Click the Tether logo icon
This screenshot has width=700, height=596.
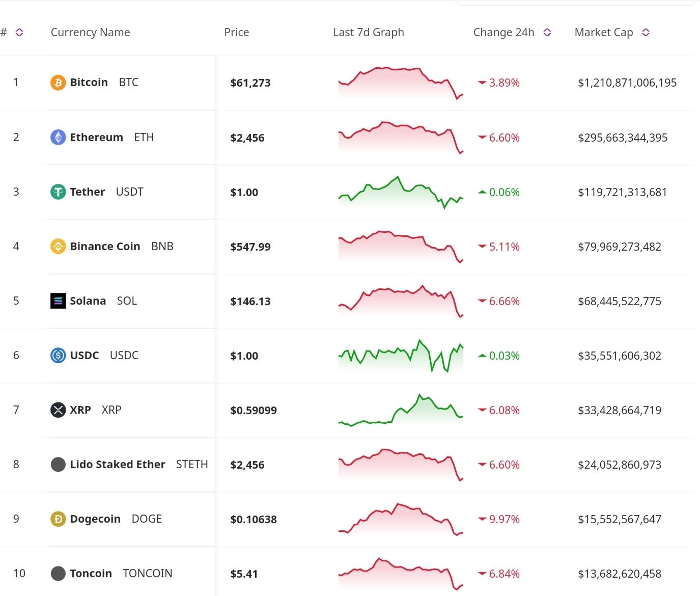click(x=58, y=192)
